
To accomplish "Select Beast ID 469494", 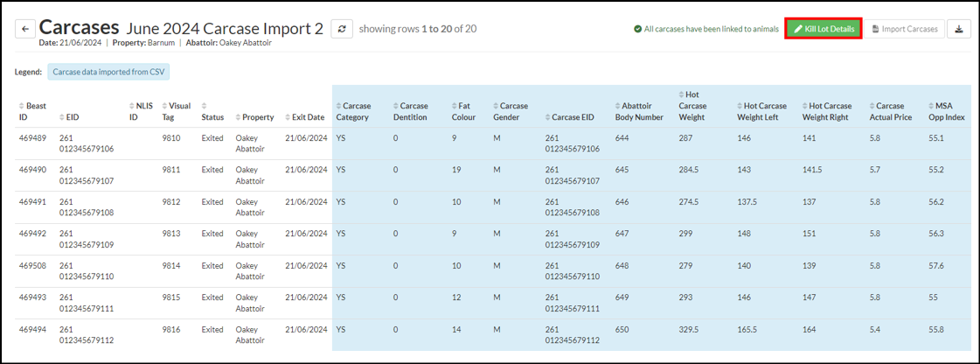I will click(32, 329).
